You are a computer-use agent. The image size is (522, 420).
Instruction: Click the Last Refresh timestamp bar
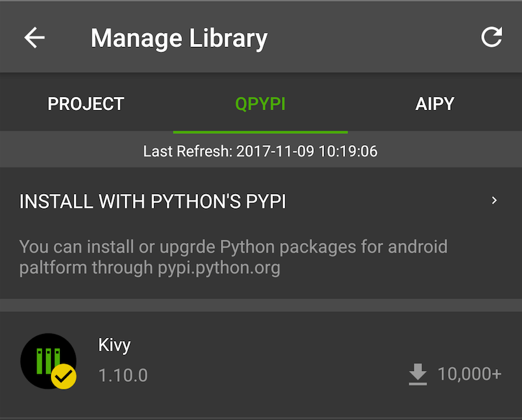(260, 151)
